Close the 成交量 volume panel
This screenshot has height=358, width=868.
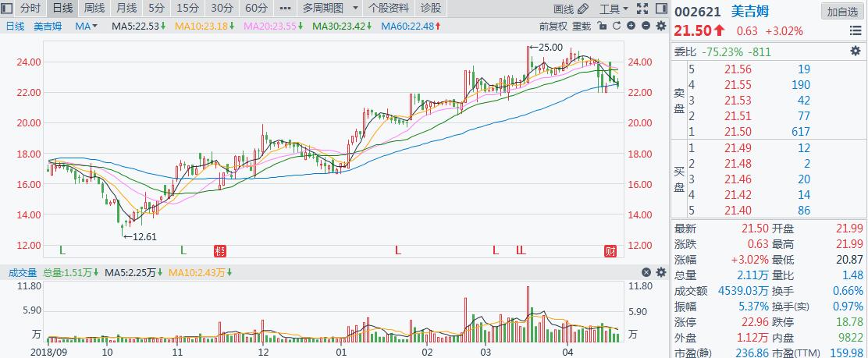646,272
